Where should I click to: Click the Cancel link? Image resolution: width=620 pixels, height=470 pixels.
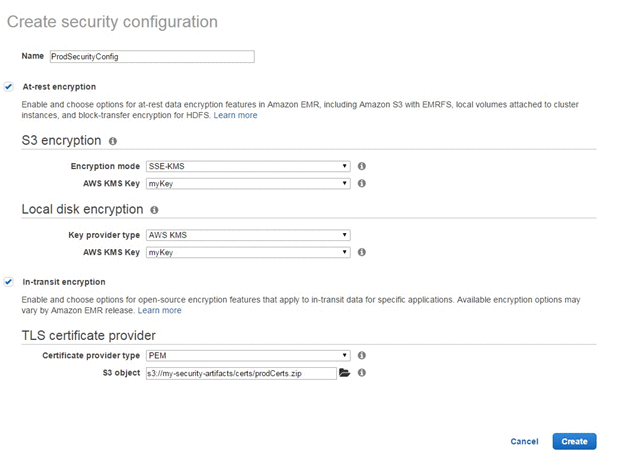524,442
